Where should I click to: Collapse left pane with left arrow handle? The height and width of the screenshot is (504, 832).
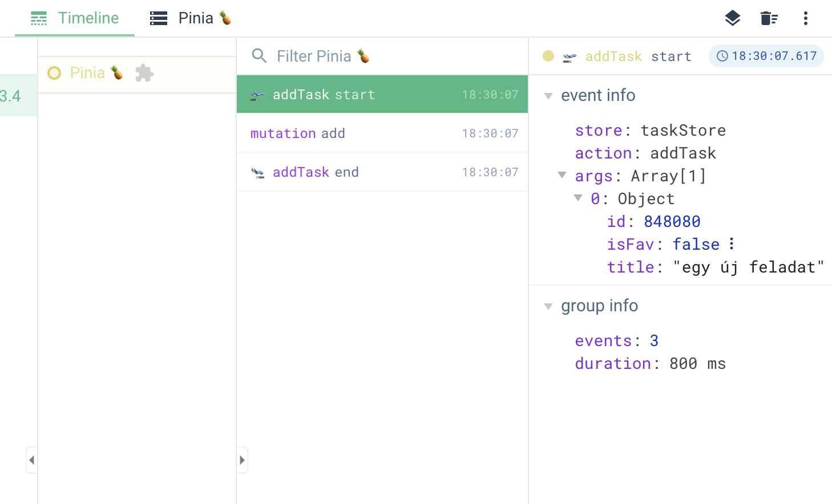(32, 460)
